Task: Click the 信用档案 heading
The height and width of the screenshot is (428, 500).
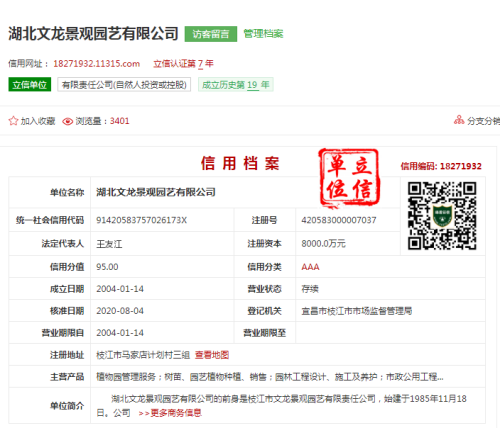Action: tap(240, 164)
